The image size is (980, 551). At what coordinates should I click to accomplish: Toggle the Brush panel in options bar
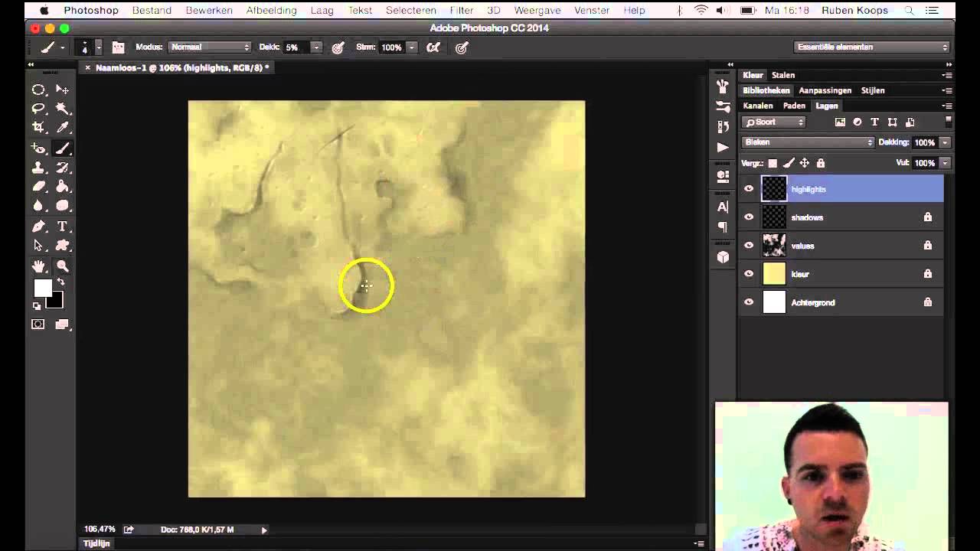click(119, 47)
